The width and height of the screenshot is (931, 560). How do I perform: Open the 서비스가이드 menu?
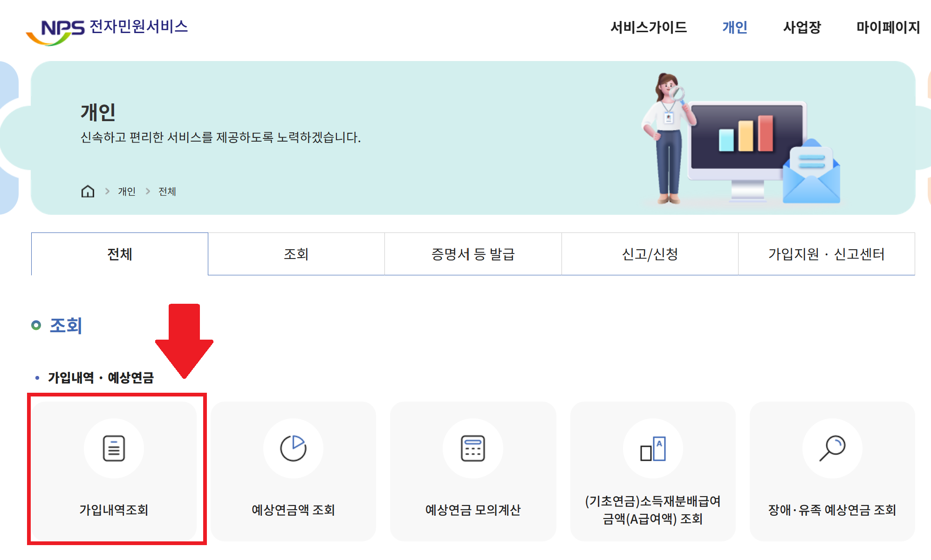(649, 27)
